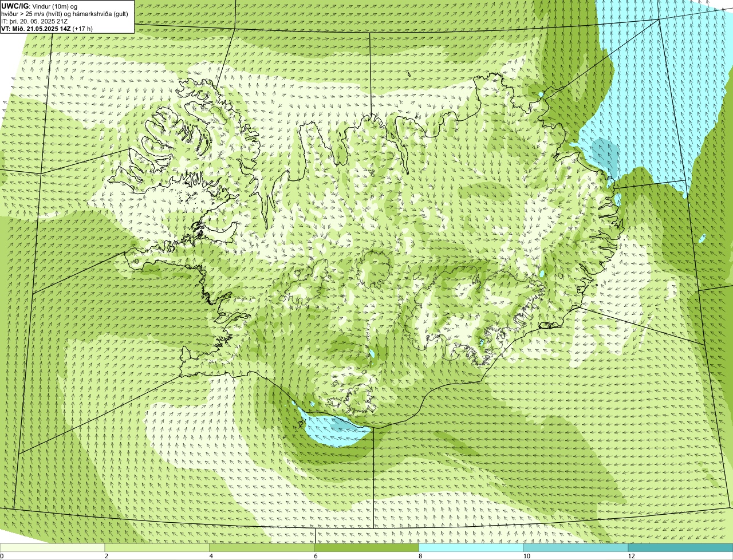The width and height of the screenshot is (733, 560).
Task: Click the scale label '4'
Action: (211, 556)
